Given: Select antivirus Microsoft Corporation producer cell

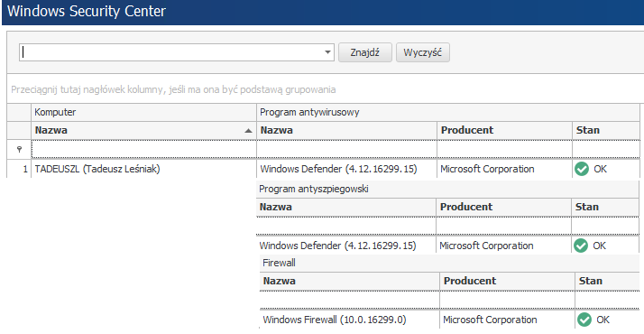Looking at the screenshot, I should click(x=504, y=169).
